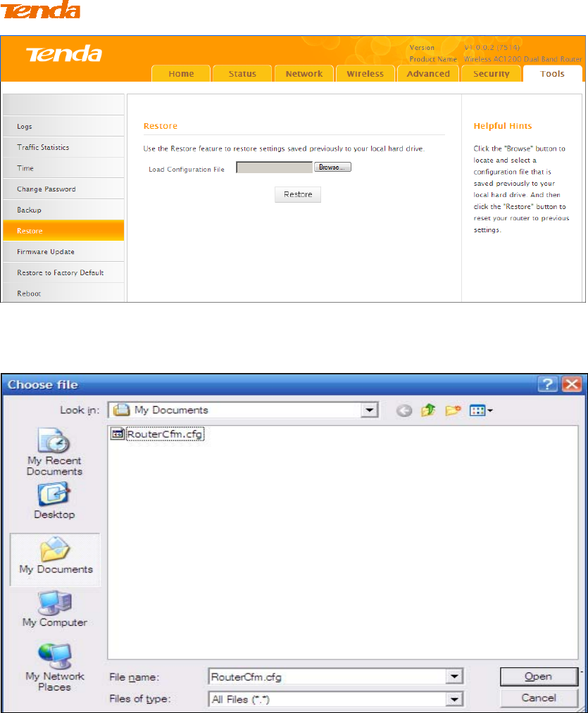Open Firmware Update in the sidebar

[63, 251]
